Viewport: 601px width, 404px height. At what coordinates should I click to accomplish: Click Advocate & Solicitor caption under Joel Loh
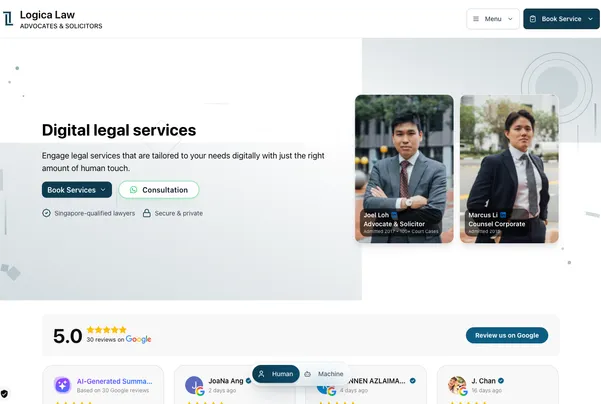394,224
